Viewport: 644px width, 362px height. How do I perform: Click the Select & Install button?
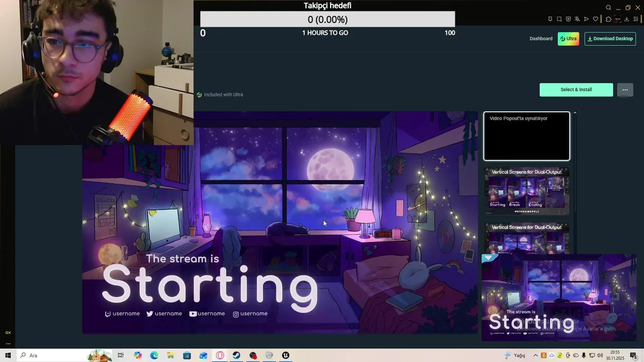576,89
